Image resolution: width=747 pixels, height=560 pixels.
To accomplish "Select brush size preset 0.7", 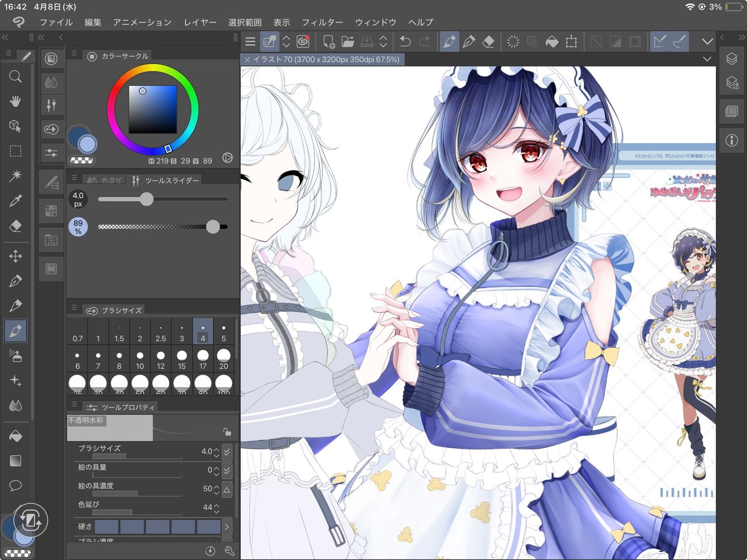I will tap(77, 333).
